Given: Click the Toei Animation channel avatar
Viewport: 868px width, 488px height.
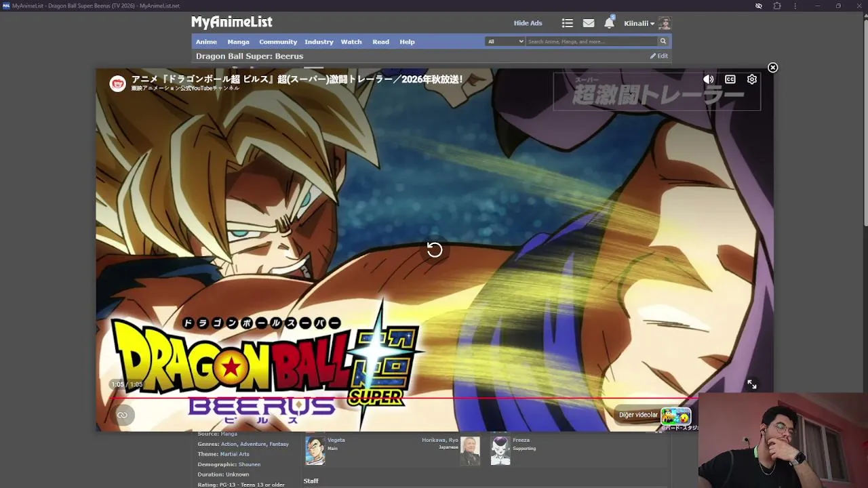Looking at the screenshot, I should [x=118, y=84].
